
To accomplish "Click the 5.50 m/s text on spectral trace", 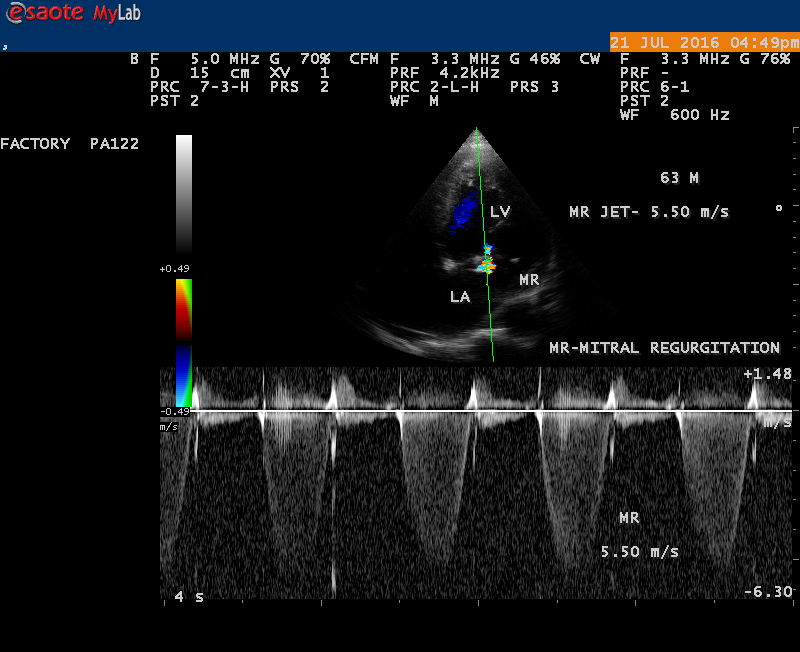I will pos(639,552).
